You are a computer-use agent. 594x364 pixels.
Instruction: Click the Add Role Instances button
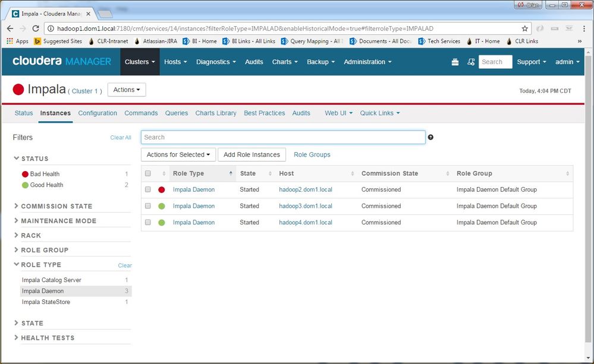(252, 154)
